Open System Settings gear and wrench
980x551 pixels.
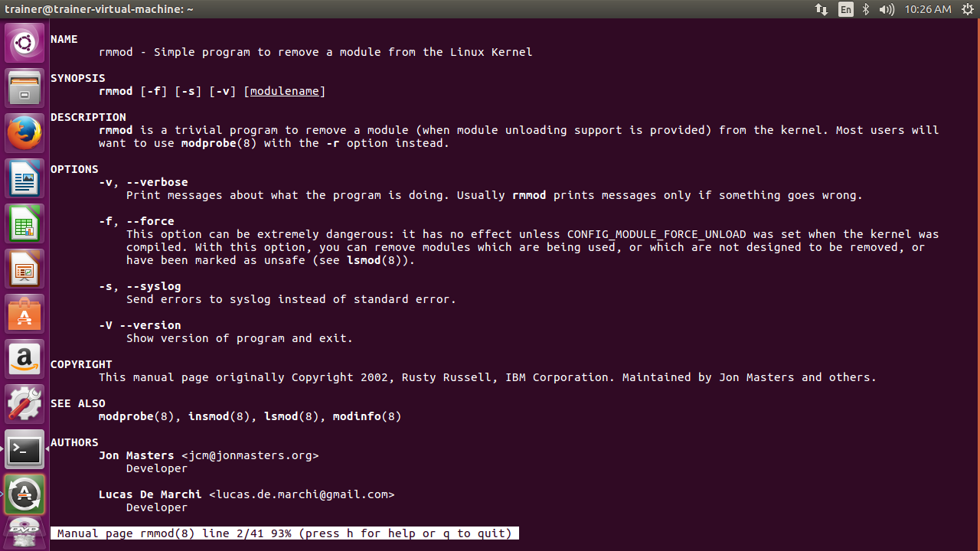point(24,404)
